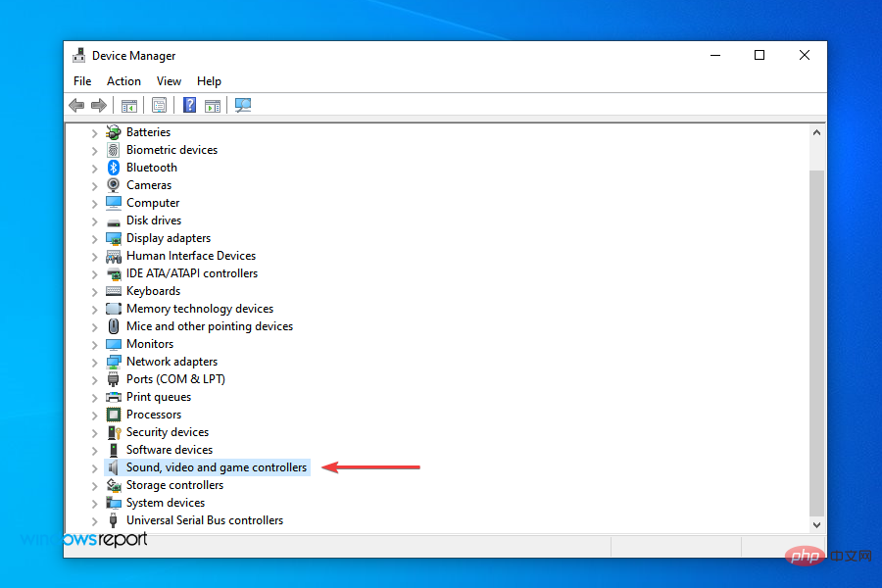This screenshot has width=882, height=588.
Task: Open Properties from the toolbar
Action: (159, 105)
